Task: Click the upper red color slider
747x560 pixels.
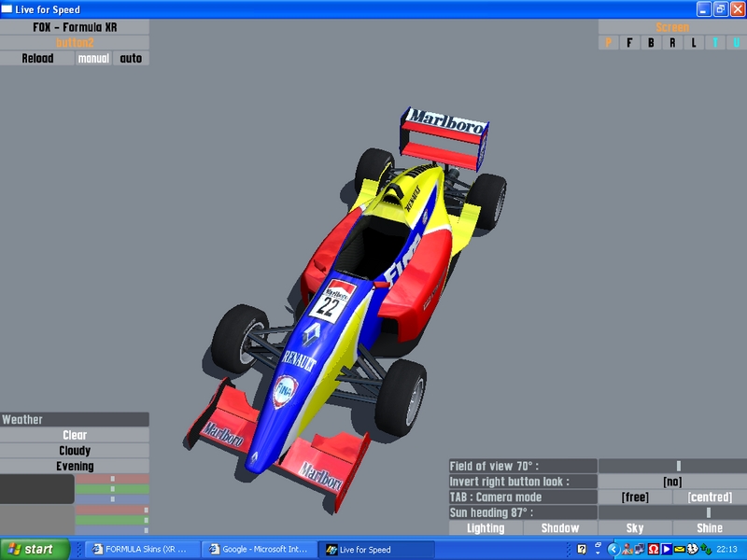Action: [x=112, y=479]
